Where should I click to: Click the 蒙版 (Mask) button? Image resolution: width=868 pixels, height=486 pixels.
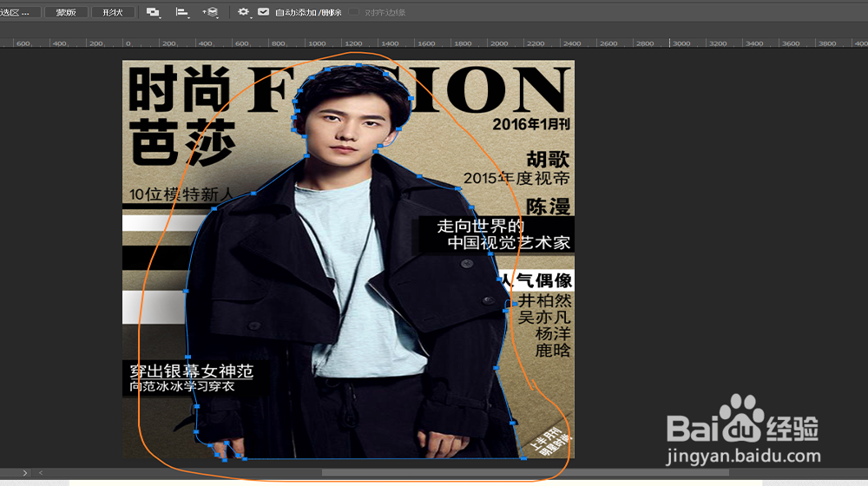pos(66,12)
